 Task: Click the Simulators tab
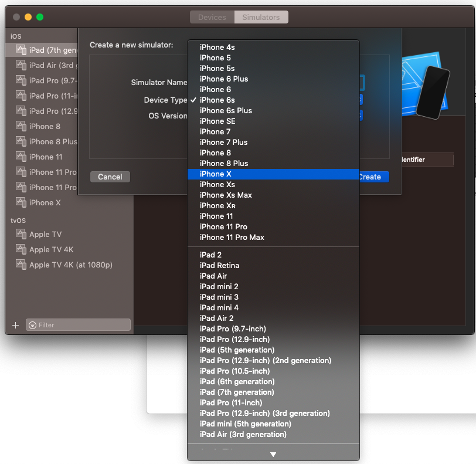click(x=261, y=17)
